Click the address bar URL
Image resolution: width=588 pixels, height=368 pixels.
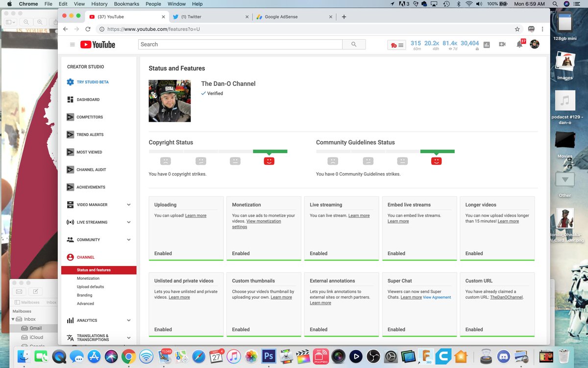coord(153,29)
